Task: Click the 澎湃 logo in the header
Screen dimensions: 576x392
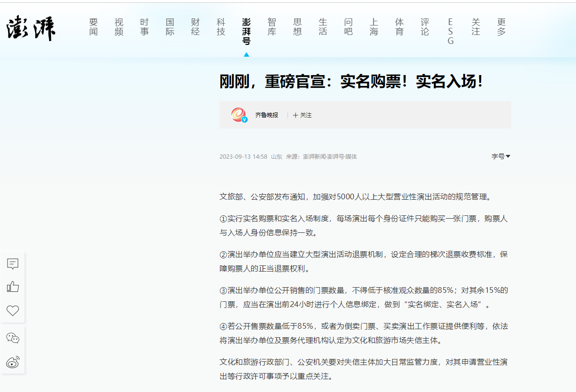Action: [31, 28]
